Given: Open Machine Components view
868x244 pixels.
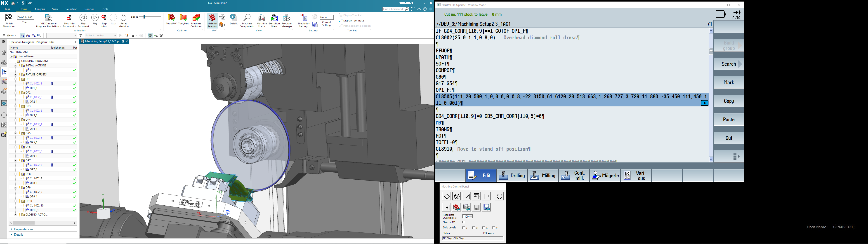Looking at the screenshot, I should 247,21.
